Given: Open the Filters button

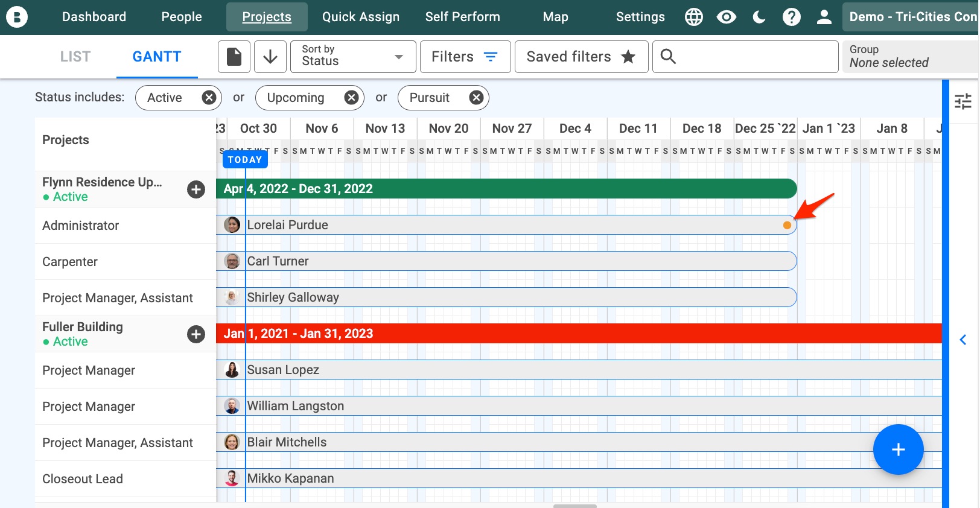Looking at the screenshot, I should [465, 57].
